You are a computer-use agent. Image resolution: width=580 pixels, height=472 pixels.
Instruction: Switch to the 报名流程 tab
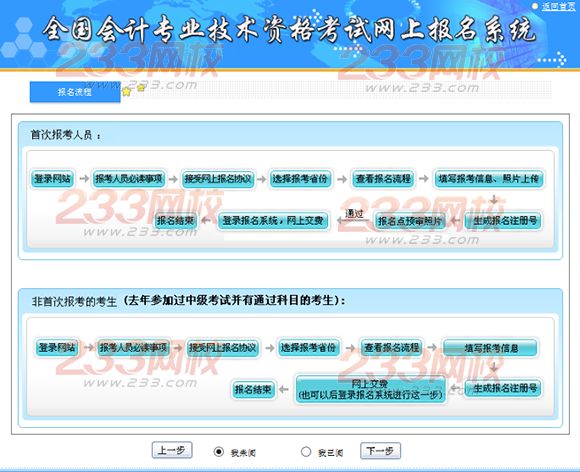(x=75, y=92)
